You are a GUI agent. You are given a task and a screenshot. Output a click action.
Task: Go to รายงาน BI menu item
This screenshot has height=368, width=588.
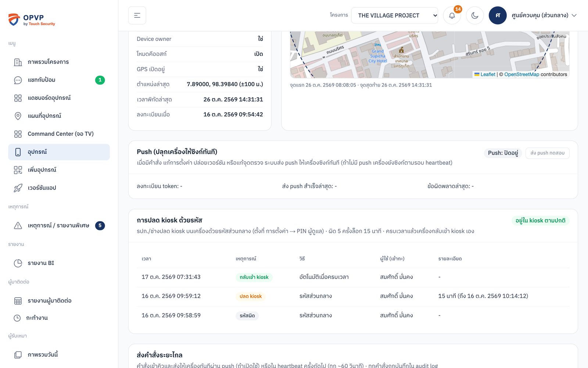59,263
